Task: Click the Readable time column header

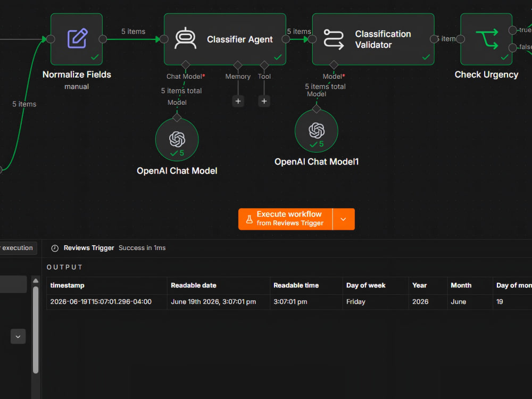Action: [x=306, y=286]
